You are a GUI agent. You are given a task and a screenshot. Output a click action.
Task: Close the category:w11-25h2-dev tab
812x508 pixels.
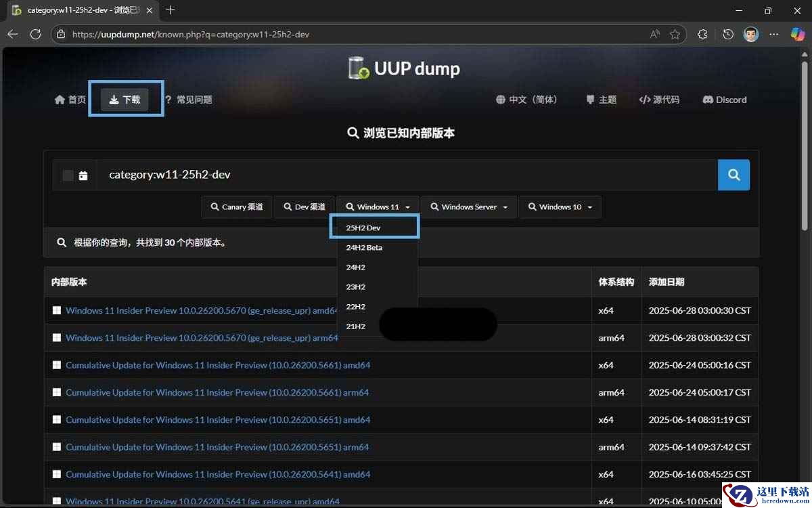(150, 10)
